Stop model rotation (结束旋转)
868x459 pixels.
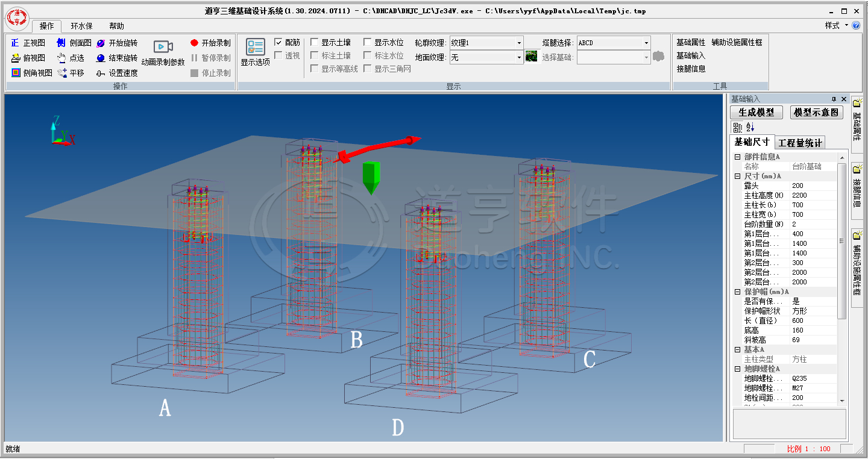click(117, 58)
